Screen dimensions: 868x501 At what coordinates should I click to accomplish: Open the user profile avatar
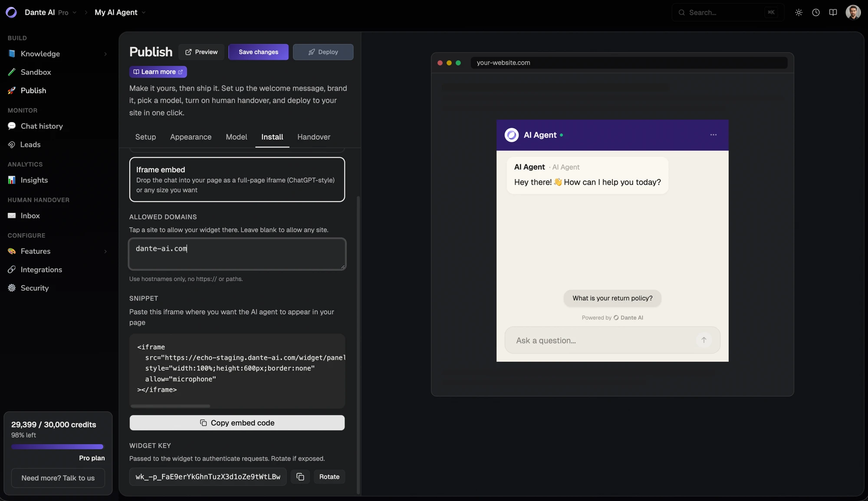[853, 12]
